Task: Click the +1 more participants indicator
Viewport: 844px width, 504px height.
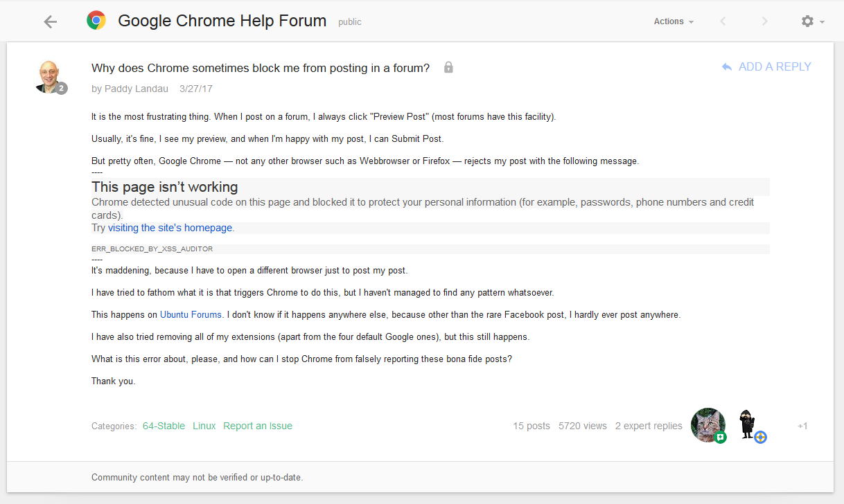Action: pyautogui.click(x=802, y=426)
